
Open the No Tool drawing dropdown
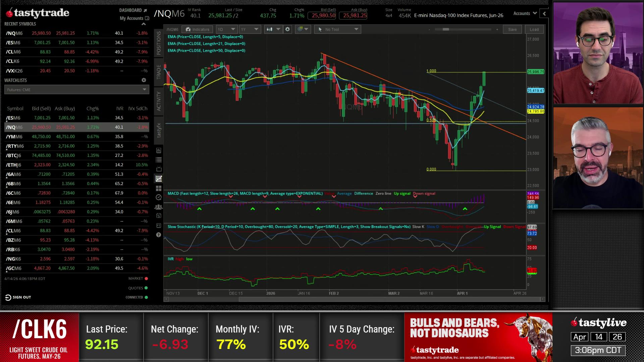(x=337, y=29)
